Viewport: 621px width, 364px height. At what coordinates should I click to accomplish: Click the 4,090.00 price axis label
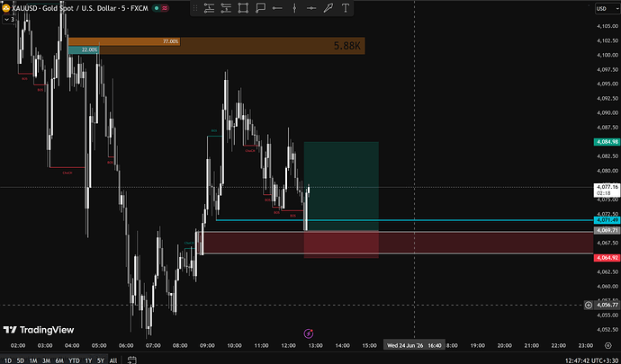click(x=607, y=112)
